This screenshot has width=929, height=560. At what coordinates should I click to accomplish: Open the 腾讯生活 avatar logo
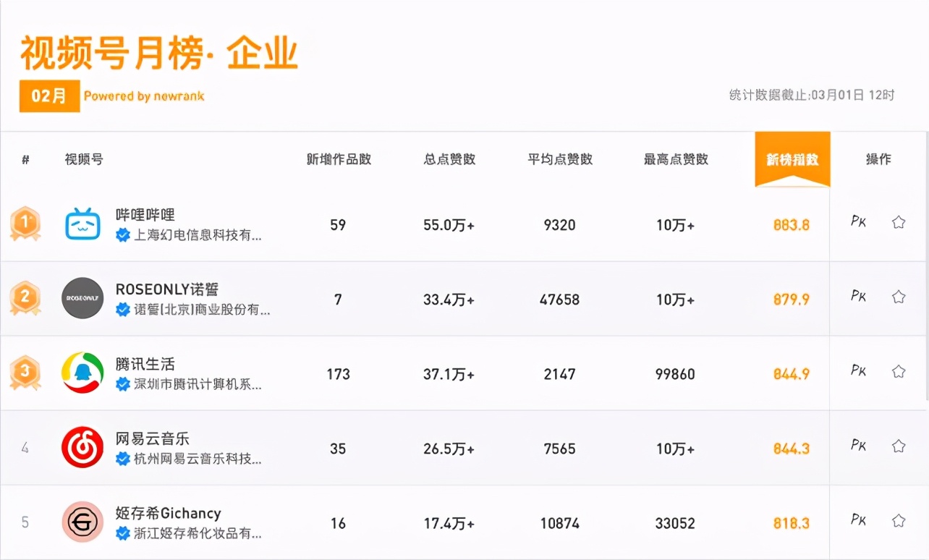[x=82, y=373]
